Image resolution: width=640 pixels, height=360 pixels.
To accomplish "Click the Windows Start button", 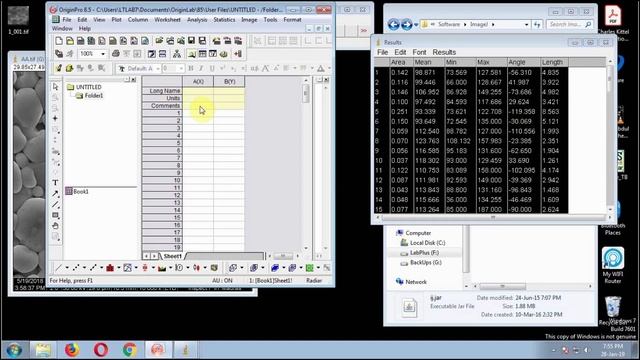I will pos(14,350).
